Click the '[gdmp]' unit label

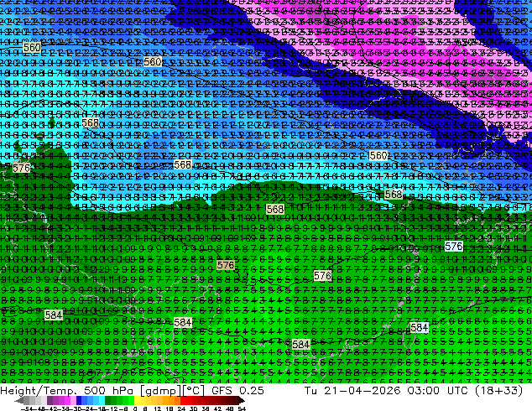[160, 391]
